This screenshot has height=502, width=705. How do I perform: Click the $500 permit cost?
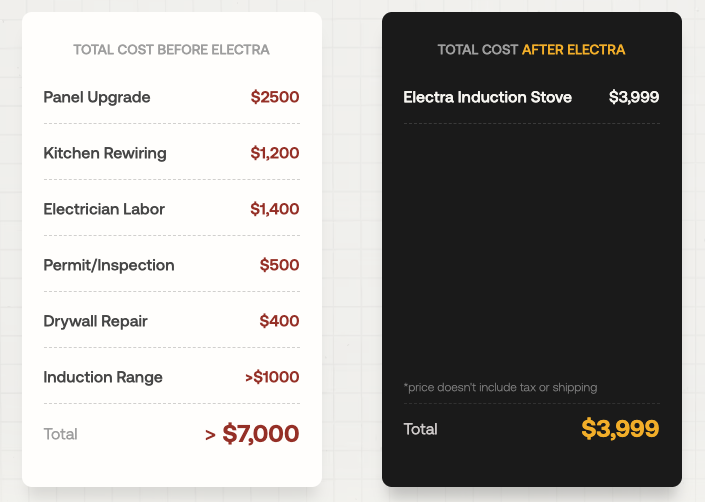(279, 265)
